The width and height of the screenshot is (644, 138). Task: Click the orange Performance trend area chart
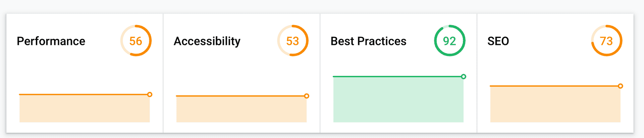(85, 109)
